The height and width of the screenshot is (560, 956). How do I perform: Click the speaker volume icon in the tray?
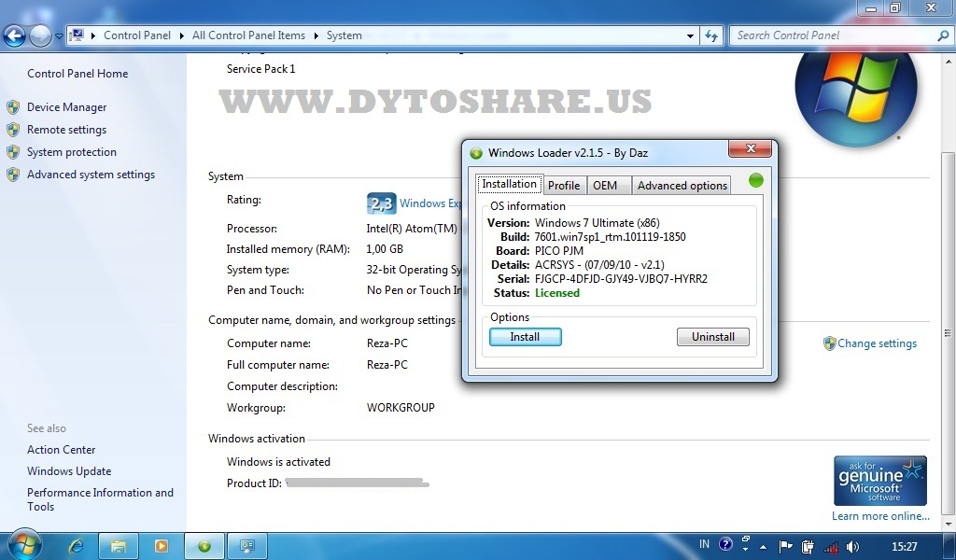tap(852, 544)
